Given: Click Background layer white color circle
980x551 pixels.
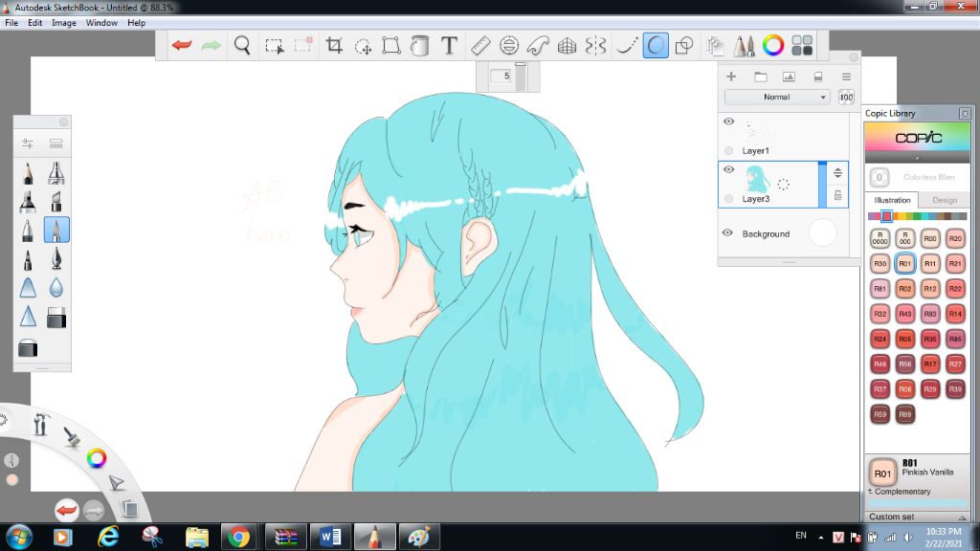Looking at the screenshot, I should coord(822,232).
